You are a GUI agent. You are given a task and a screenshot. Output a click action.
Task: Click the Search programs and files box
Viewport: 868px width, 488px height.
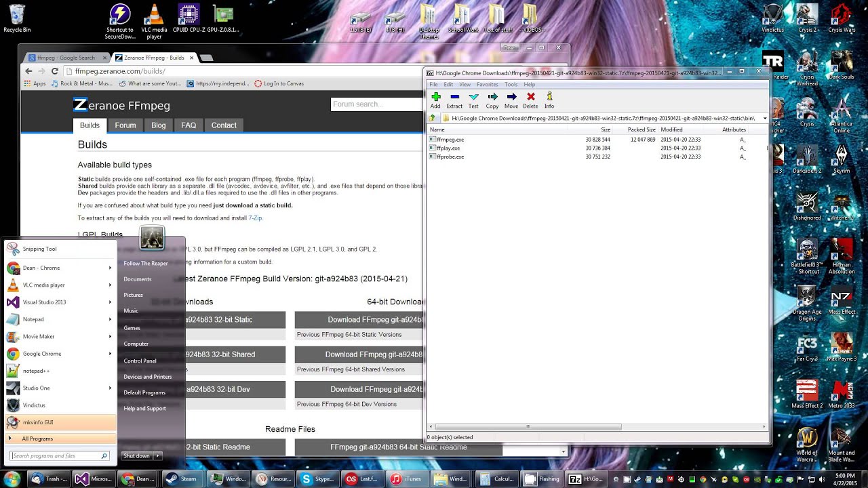click(60, 456)
